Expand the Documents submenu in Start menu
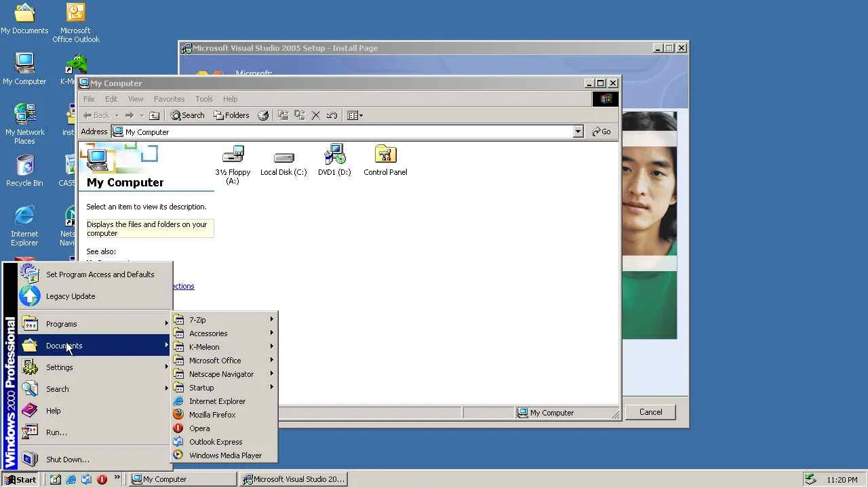Image resolution: width=868 pixels, height=488 pixels. pos(95,346)
